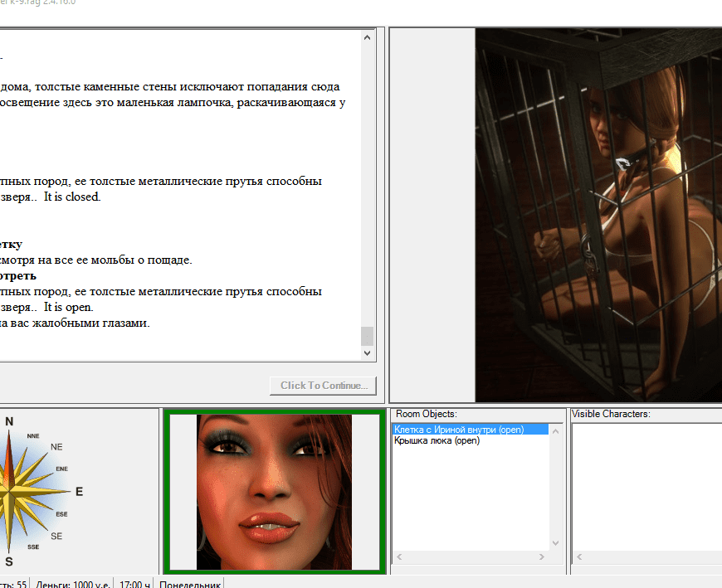Image resolution: width=722 pixels, height=588 pixels.
Task: Select "Крышка люка (open)" in Room Objects
Action: [437, 440]
